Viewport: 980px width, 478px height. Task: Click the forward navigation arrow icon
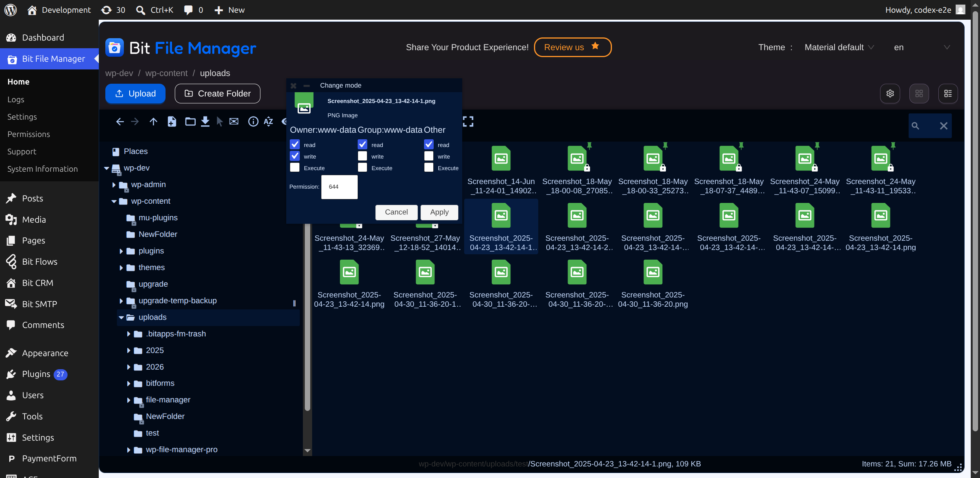tap(135, 122)
